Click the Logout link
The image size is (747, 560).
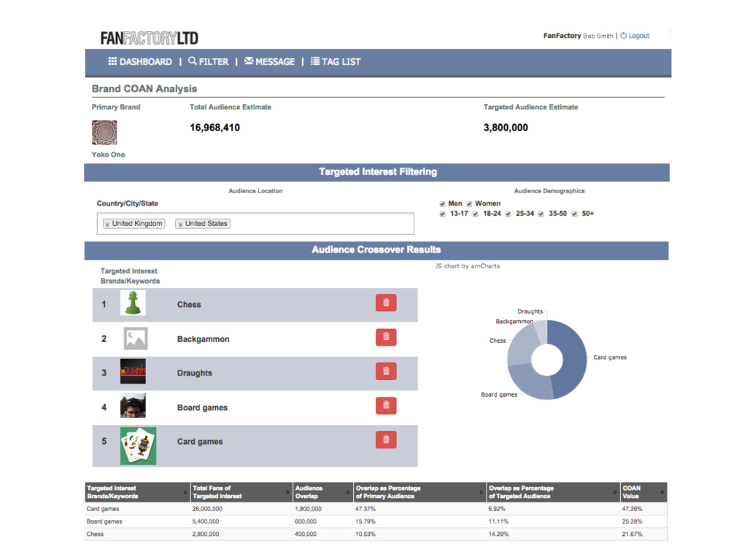[x=639, y=36]
